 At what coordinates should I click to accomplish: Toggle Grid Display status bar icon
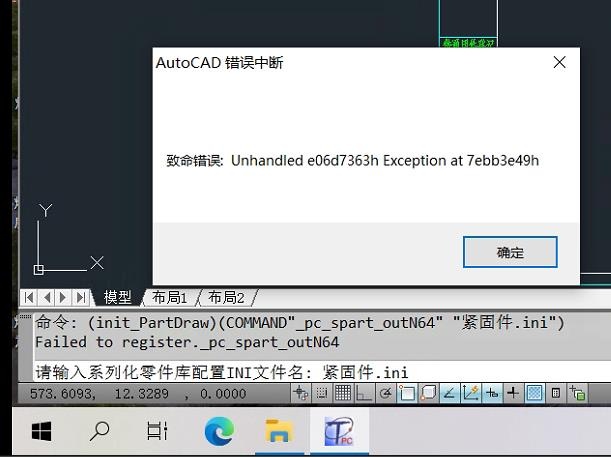tap(343, 393)
